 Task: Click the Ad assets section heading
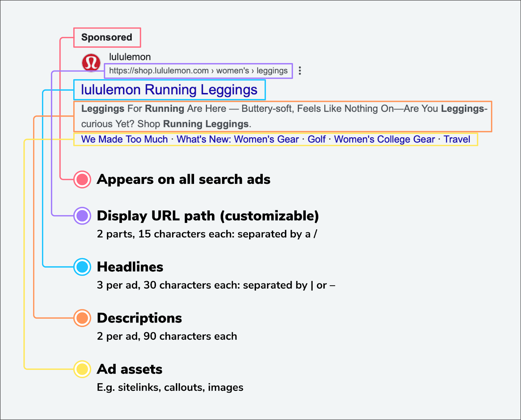pyautogui.click(x=130, y=369)
